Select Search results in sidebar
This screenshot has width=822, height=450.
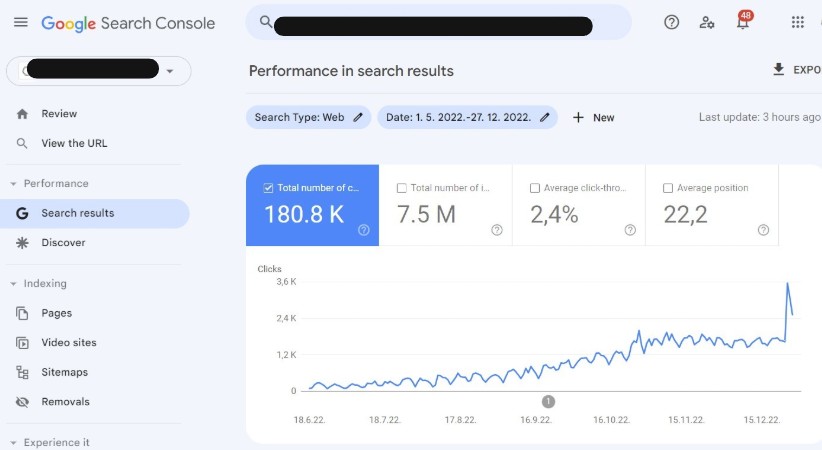(94, 213)
